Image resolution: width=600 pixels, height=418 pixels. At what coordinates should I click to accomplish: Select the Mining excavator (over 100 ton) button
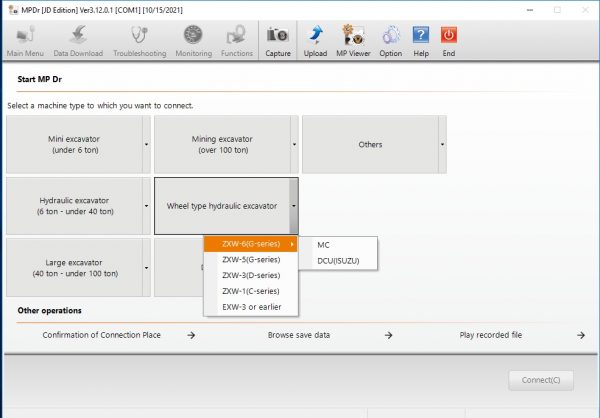point(222,144)
